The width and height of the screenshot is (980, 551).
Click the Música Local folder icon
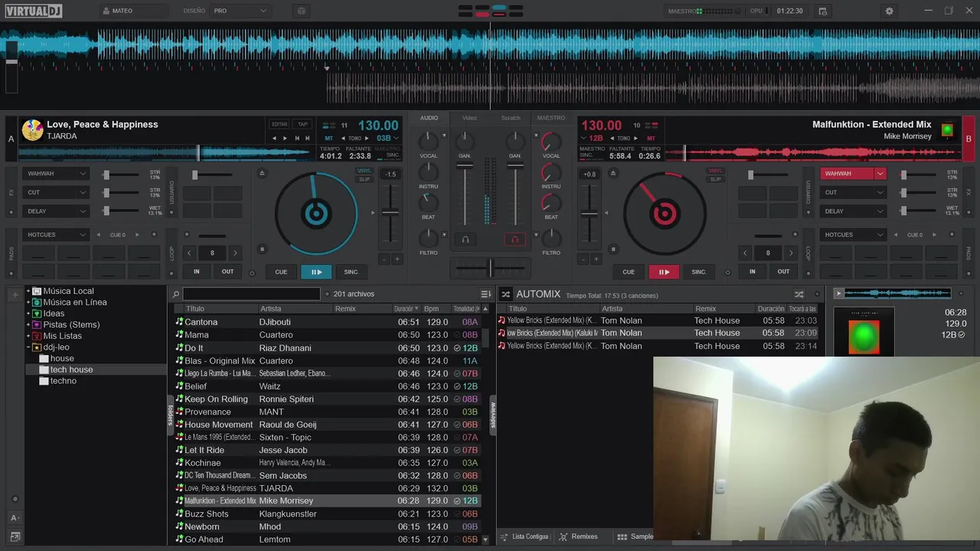37,291
